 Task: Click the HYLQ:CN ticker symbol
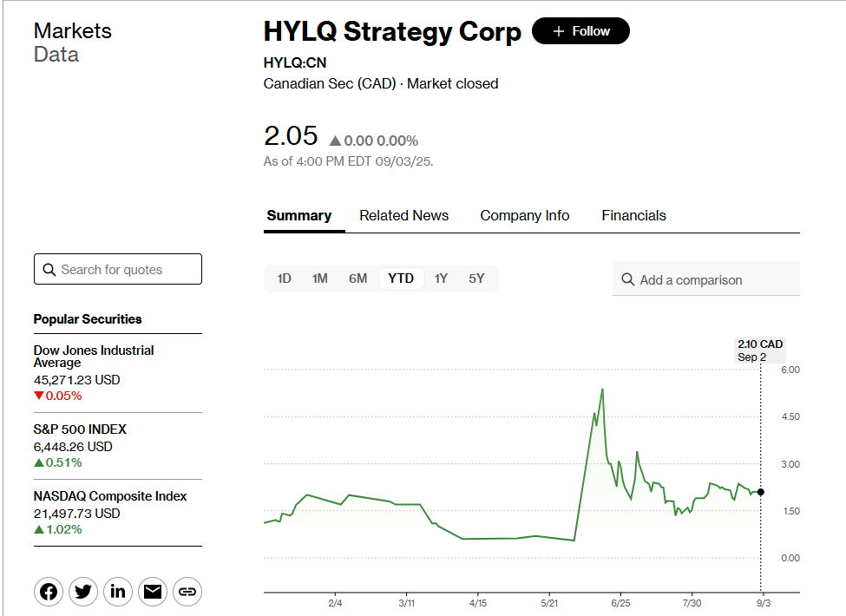tap(295, 63)
